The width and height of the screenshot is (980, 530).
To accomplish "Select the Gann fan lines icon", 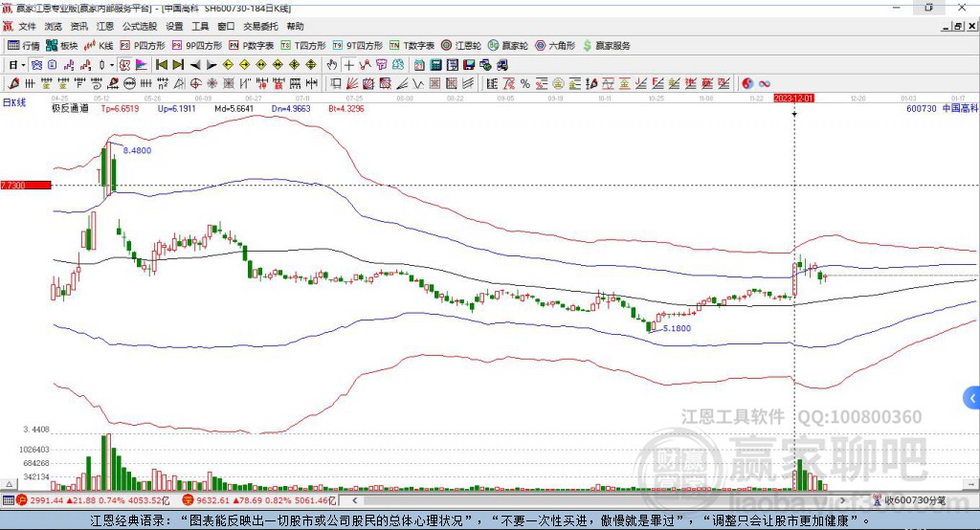I will point(352,84).
